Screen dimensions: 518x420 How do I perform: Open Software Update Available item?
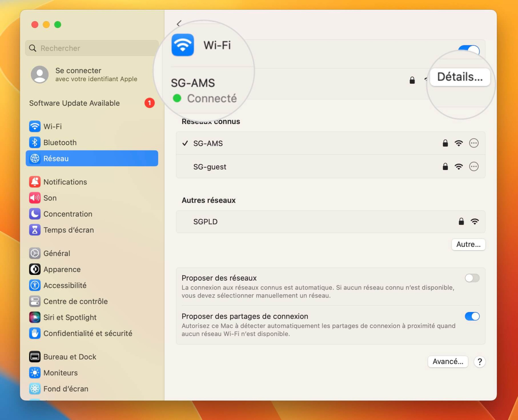(92, 103)
